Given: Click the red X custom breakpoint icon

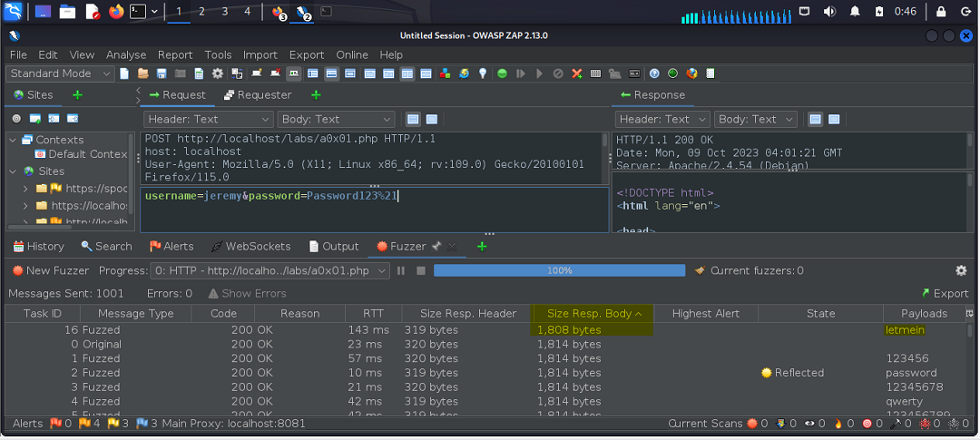Looking at the screenshot, I should [x=577, y=73].
